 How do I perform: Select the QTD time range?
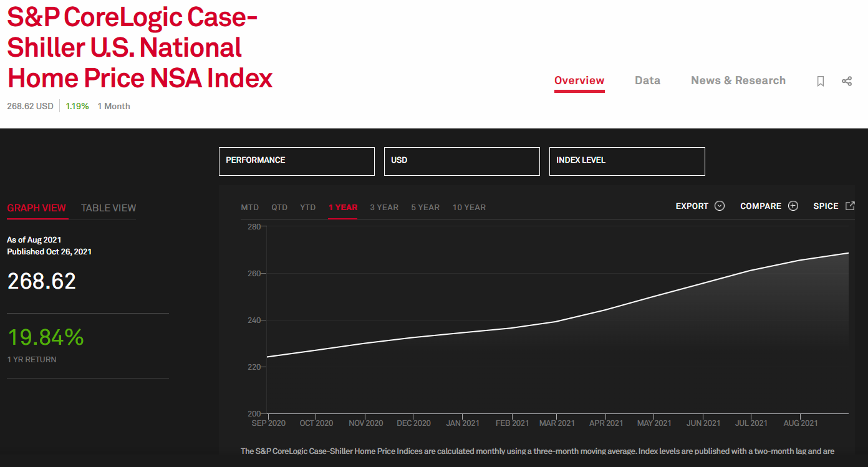pos(279,208)
